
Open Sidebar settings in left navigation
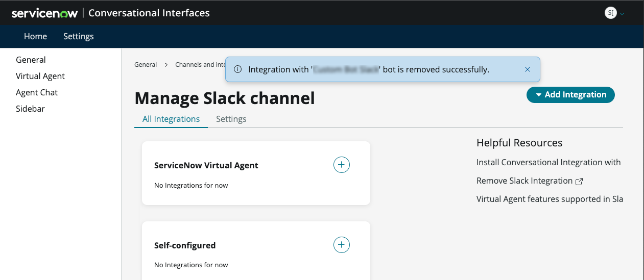(x=30, y=109)
